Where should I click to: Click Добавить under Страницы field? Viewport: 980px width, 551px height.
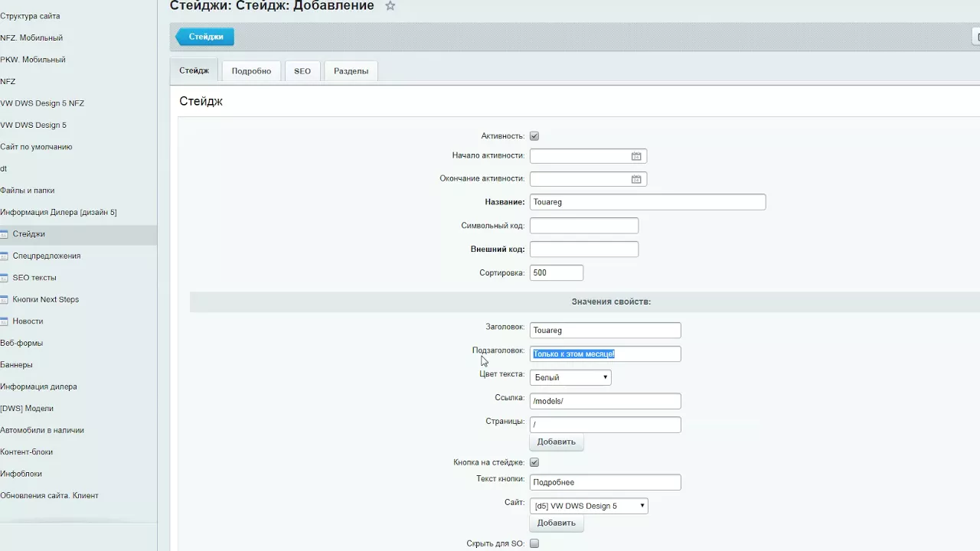557,442
